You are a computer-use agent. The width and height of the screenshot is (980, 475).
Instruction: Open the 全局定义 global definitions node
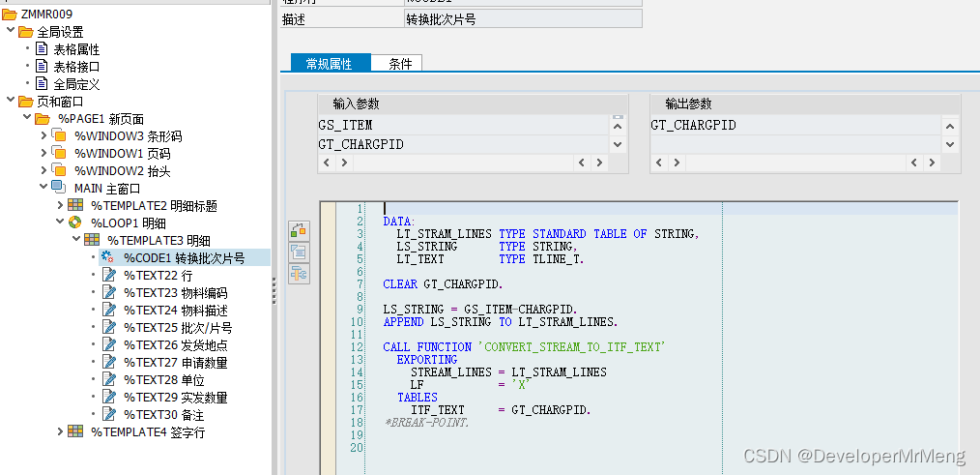[76, 84]
